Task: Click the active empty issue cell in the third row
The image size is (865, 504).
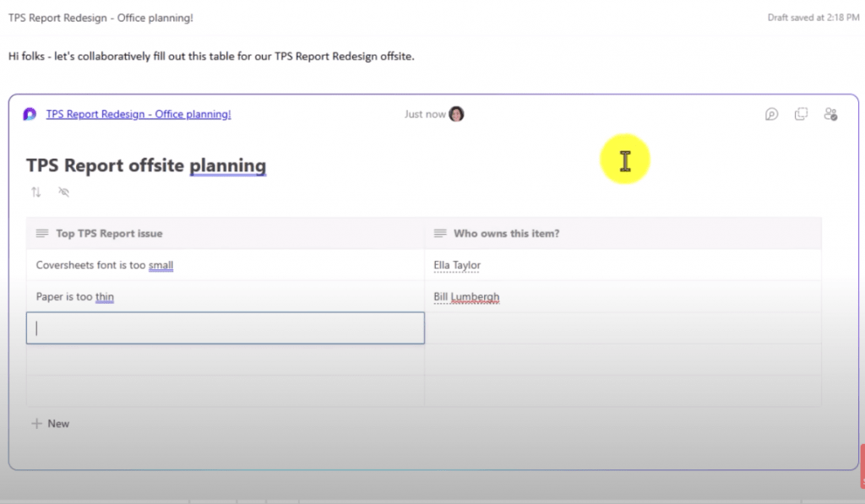Action: (x=225, y=328)
